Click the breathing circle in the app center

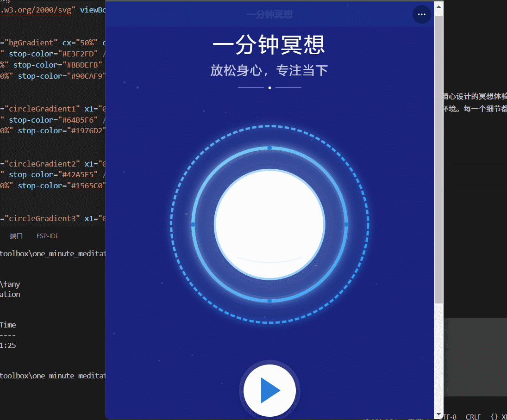(x=269, y=223)
